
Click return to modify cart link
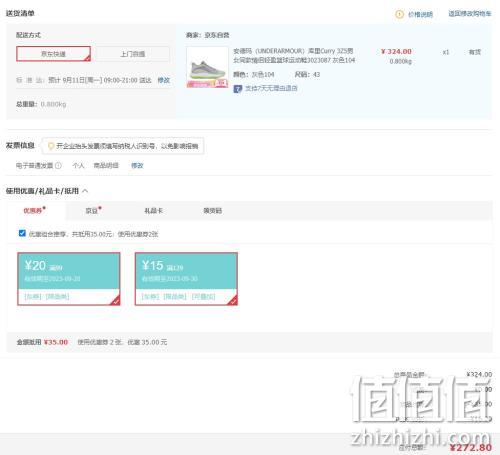point(470,14)
